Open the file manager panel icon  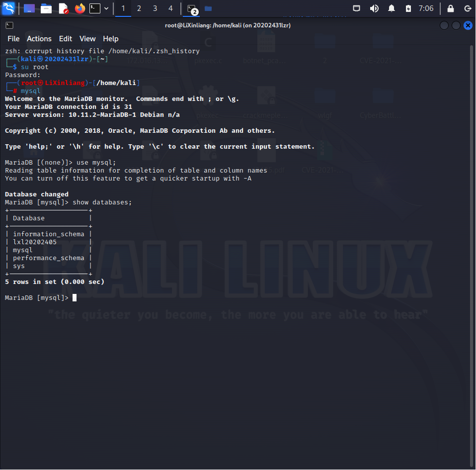[46, 8]
